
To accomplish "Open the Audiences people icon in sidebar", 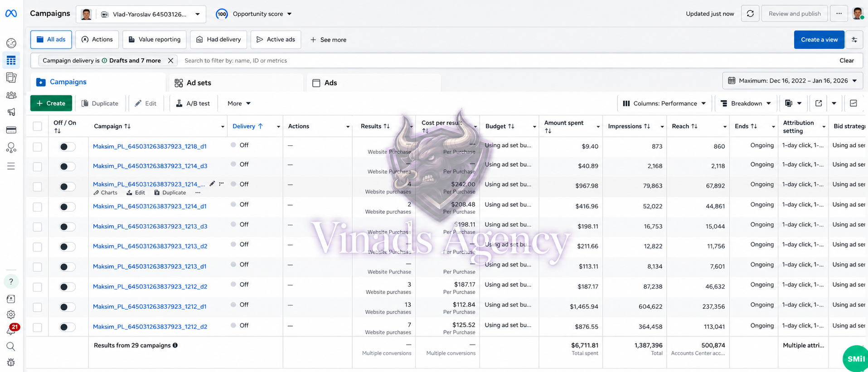I will [11, 95].
